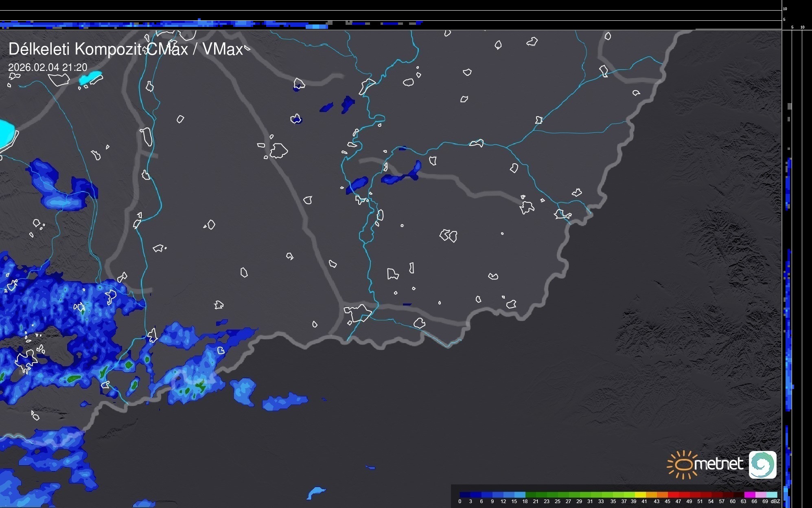
Task: Click the lime green 35 dBZ swatch
Action: point(618,495)
